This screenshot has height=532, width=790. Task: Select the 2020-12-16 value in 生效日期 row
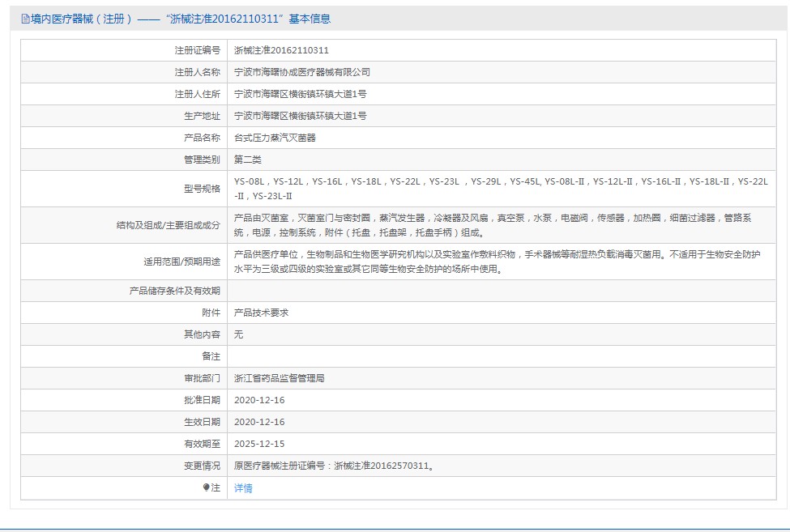tap(259, 422)
